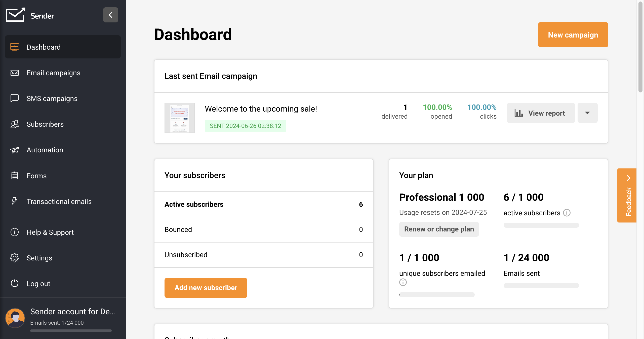Click Renew or change plan button
Screen dimensions: 644x339
(x=439, y=229)
